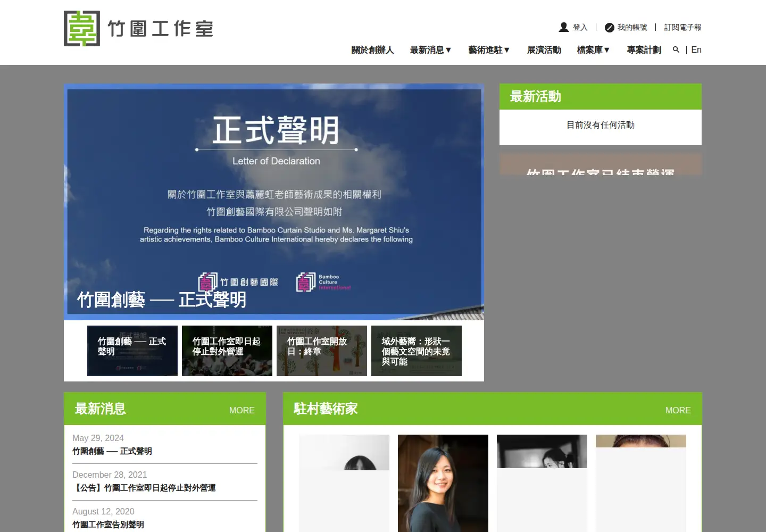Screen dimensions: 766x532
Task: Open the 竹圍創藝 ── 正式聲明 banner title
Action: [162, 300]
